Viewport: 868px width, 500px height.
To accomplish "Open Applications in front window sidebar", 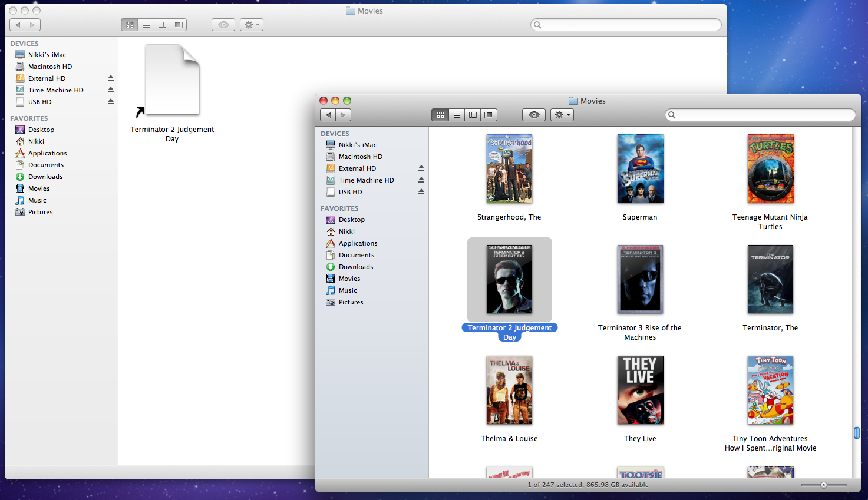I will 358,243.
